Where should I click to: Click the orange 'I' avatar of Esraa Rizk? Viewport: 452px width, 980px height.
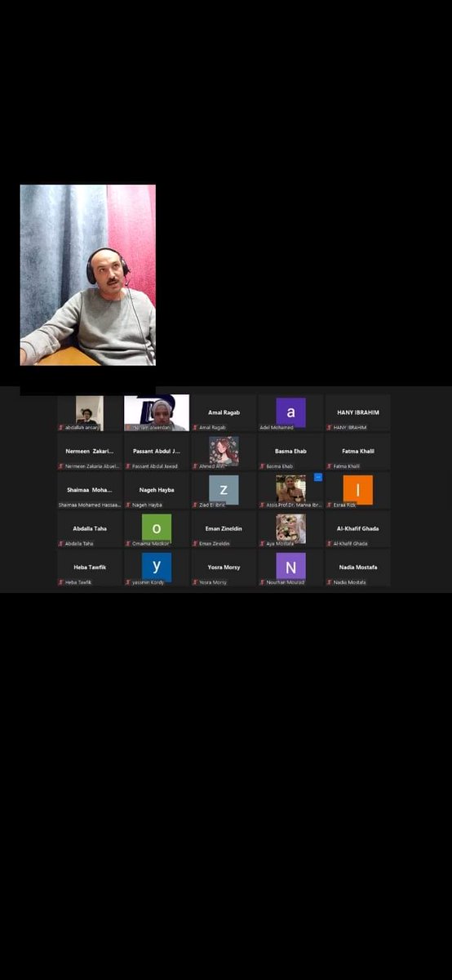click(x=358, y=489)
